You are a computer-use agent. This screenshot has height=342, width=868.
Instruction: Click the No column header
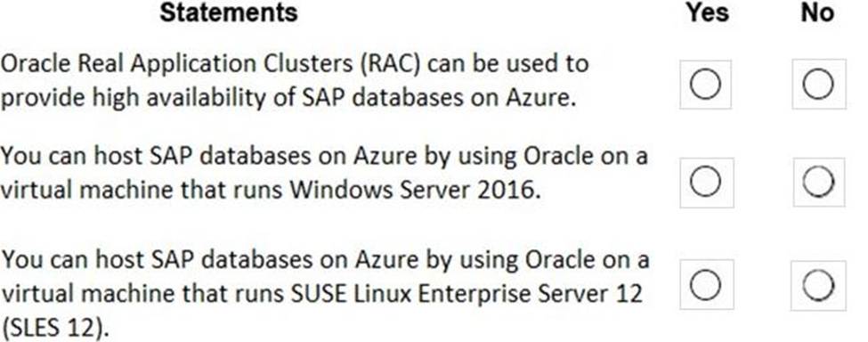[817, 12]
